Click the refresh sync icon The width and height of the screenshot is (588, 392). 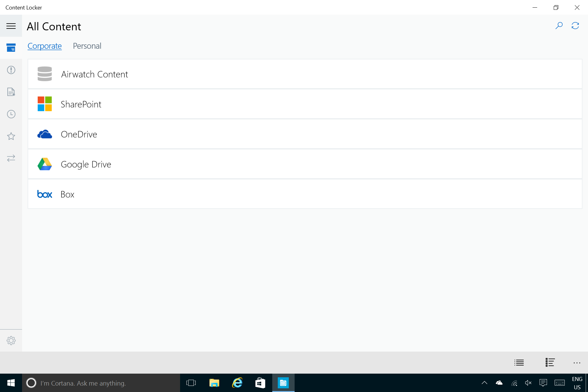575,26
